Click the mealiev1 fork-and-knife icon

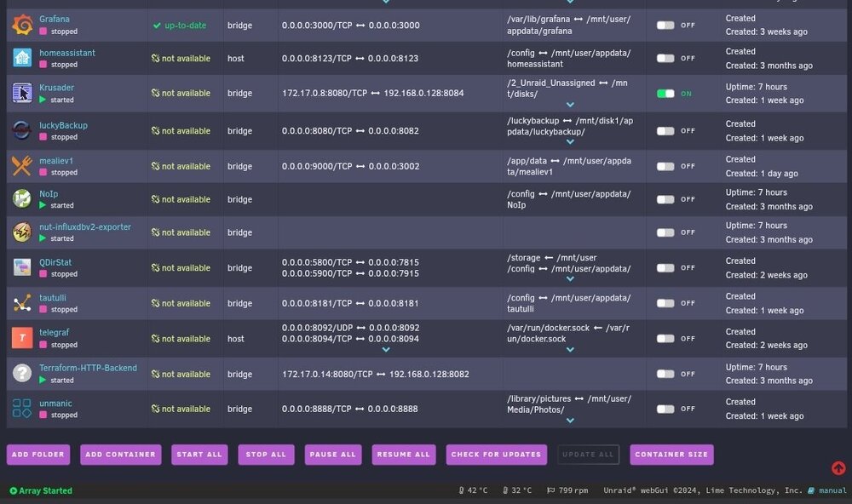(22, 166)
